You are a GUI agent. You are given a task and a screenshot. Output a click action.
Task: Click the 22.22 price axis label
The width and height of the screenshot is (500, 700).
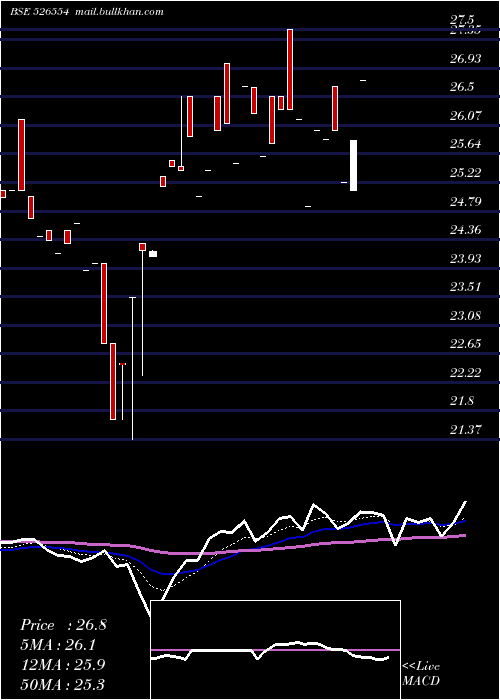tap(466, 373)
